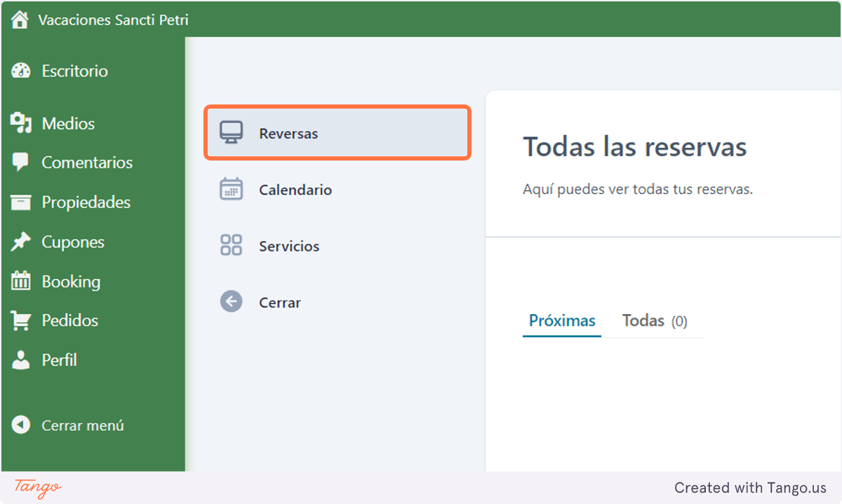
Task: Click the Propiedades archive box icon
Action: [21, 203]
